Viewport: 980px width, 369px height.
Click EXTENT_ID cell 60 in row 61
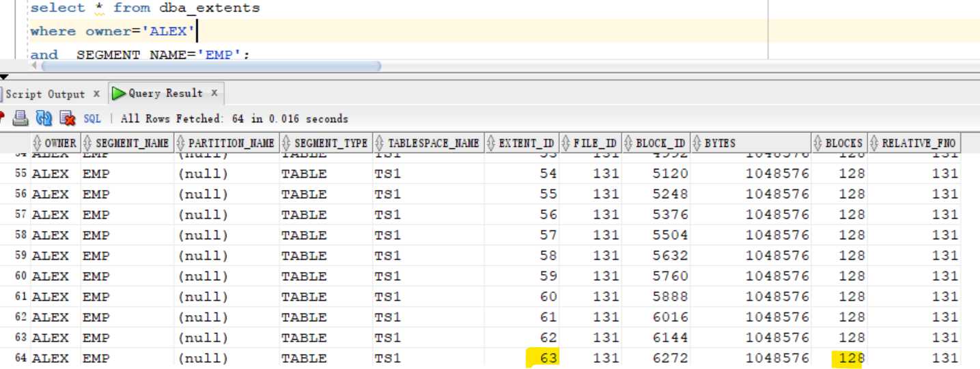pos(522,297)
